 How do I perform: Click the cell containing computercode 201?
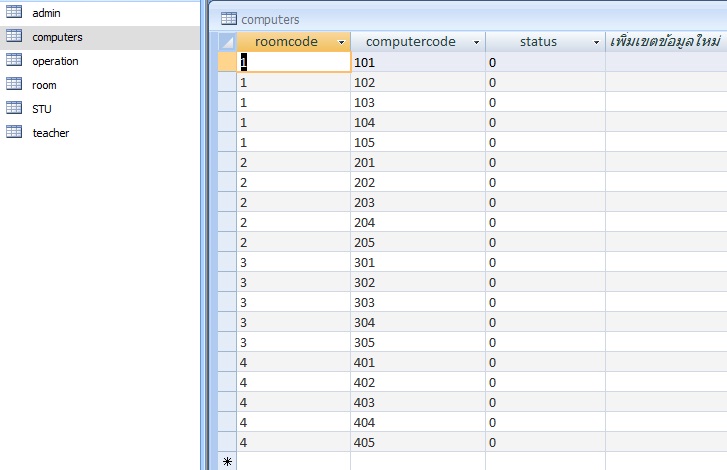pyautogui.click(x=417, y=162)
